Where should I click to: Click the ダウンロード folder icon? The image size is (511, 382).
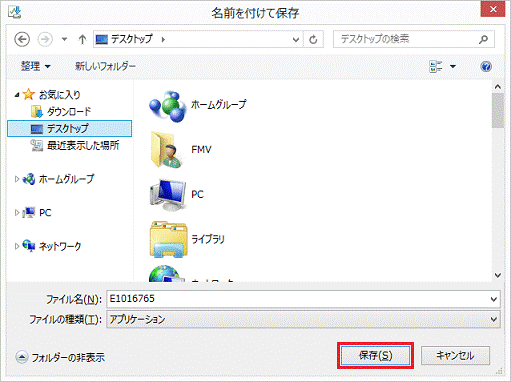(x=37, y=112)
